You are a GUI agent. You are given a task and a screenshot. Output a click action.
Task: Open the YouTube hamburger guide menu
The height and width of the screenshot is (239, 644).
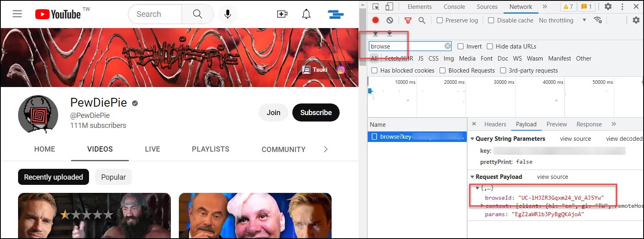(17, 14)
